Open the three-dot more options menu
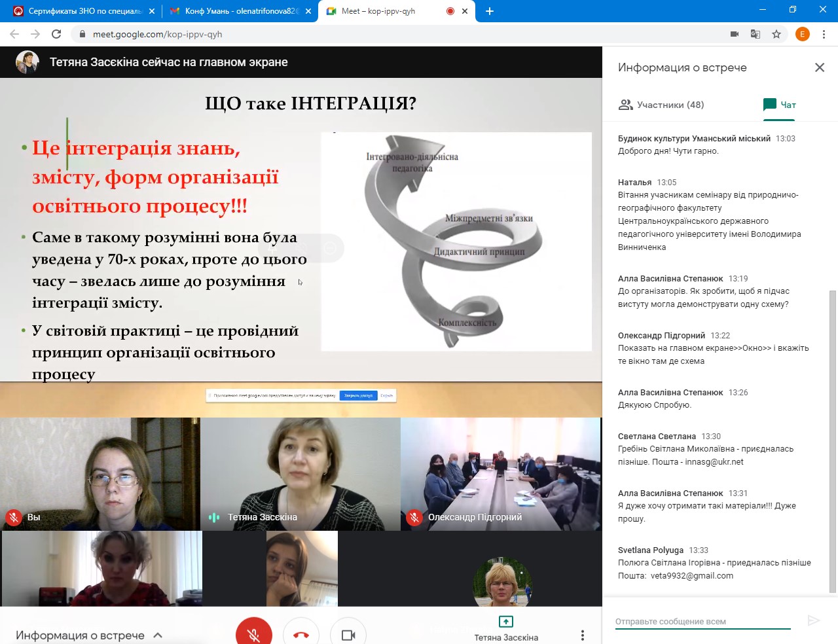838x644 pixels. coord(582,635)
